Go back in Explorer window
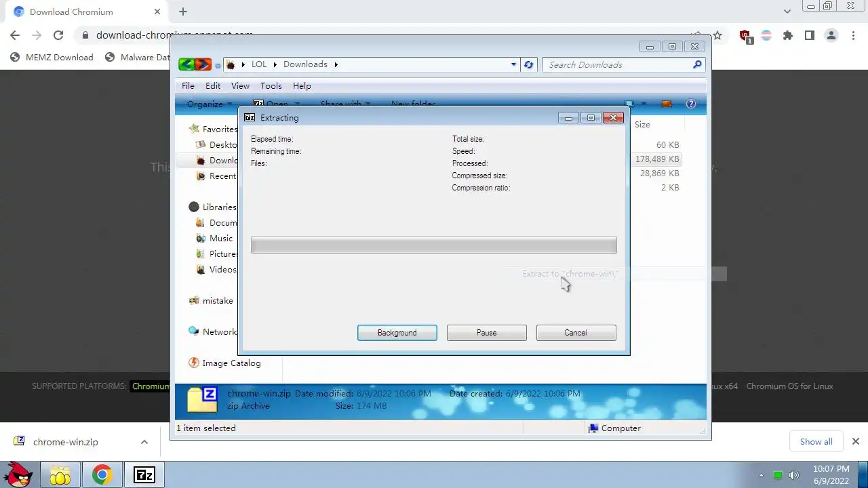The height and width of the screenshot is (488, 868). [186, 64]
